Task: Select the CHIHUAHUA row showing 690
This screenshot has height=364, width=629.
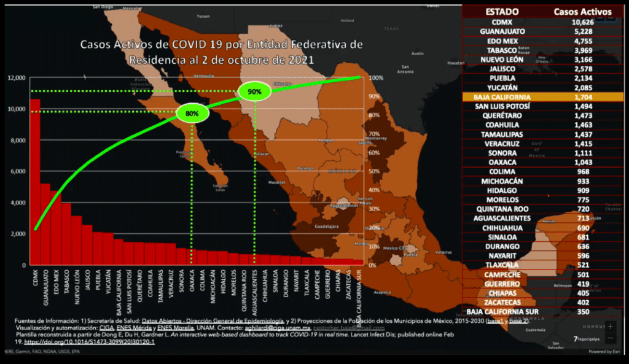Action: coord(543,228)
